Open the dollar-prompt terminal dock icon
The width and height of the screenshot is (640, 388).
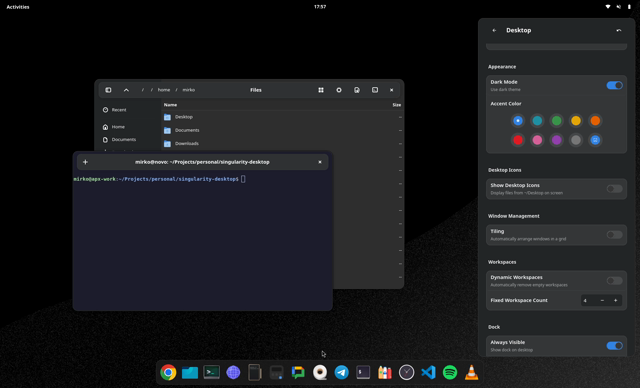click(x=363, y=372)
